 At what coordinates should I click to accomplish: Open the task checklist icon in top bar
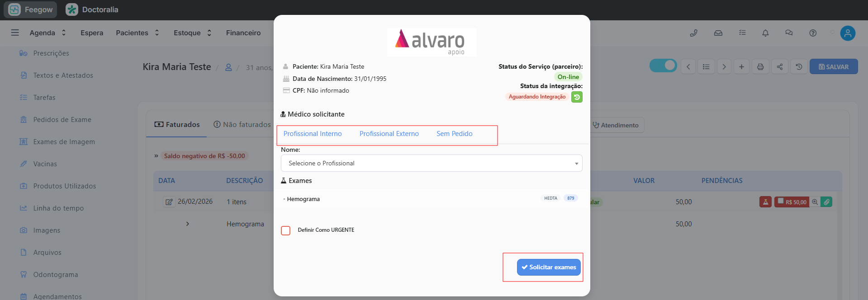coord(742,33)
